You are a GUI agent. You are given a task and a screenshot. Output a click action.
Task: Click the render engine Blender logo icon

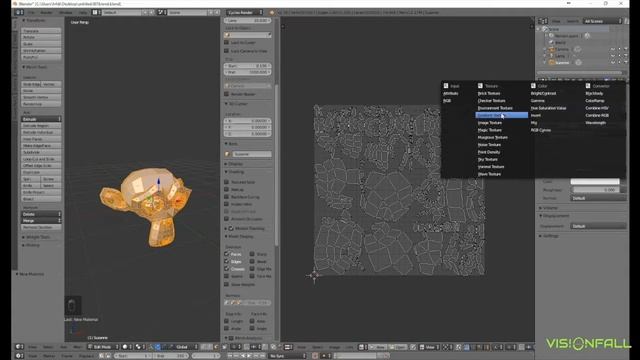272,13
